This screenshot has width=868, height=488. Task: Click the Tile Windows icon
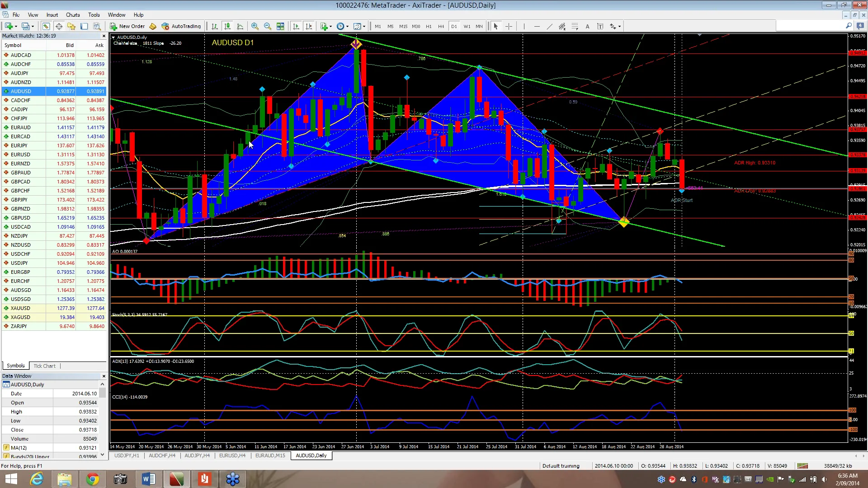pyautogui.click(x=280, y=26)
